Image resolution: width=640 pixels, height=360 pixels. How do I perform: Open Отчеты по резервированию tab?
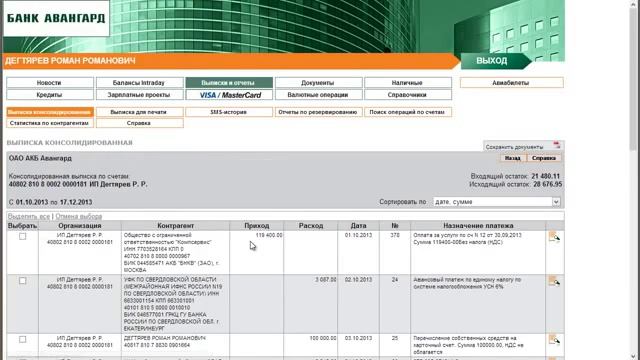(318, 112)
